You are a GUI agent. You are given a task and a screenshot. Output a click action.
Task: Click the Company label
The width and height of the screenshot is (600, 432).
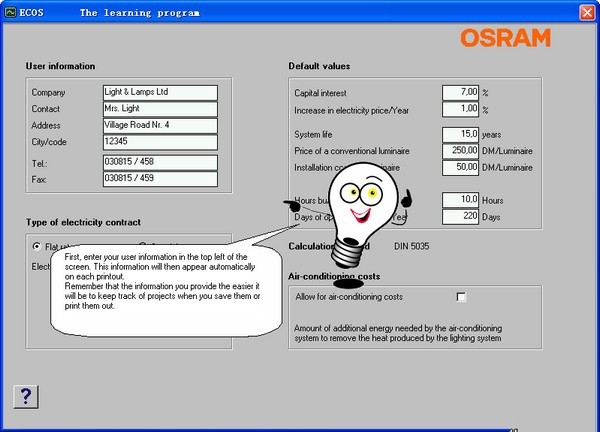coord(48,93)
